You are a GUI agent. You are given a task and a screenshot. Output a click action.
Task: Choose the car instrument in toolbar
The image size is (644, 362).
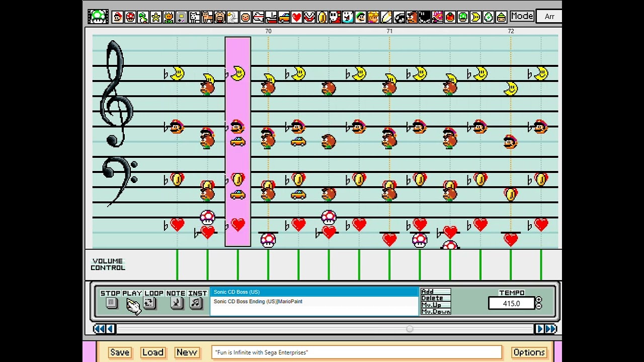284,17
